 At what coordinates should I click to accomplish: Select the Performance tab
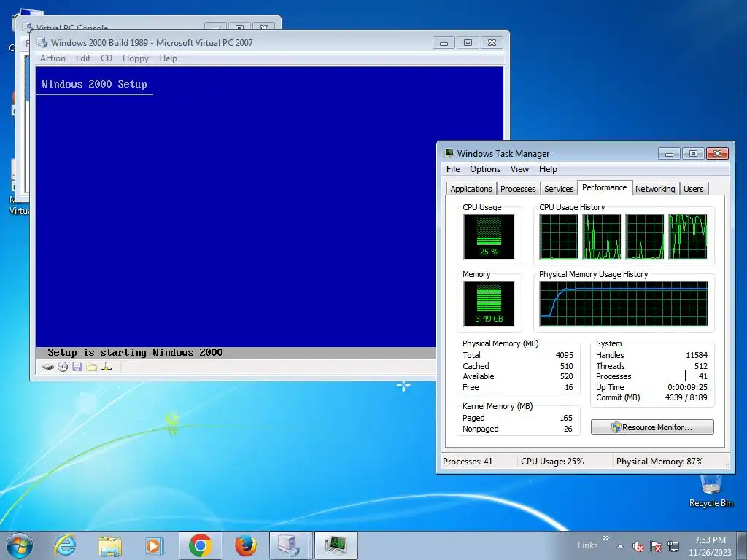coord(604,187)
